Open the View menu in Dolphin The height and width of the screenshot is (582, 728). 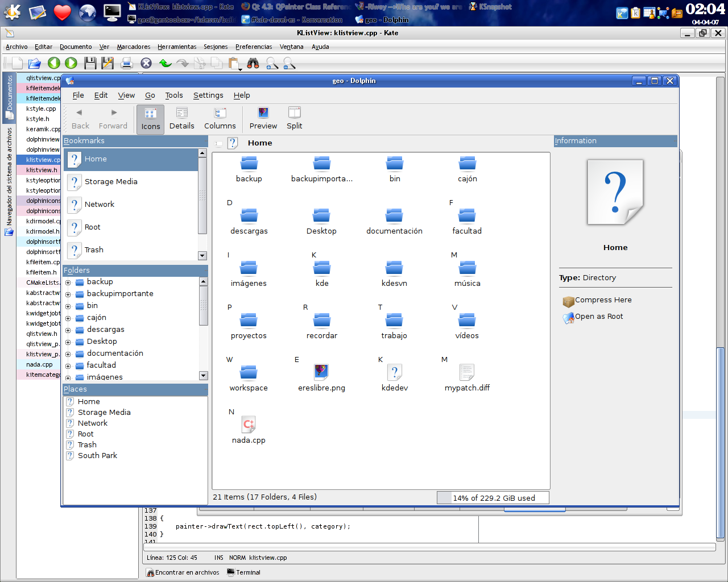pos(126,95)
